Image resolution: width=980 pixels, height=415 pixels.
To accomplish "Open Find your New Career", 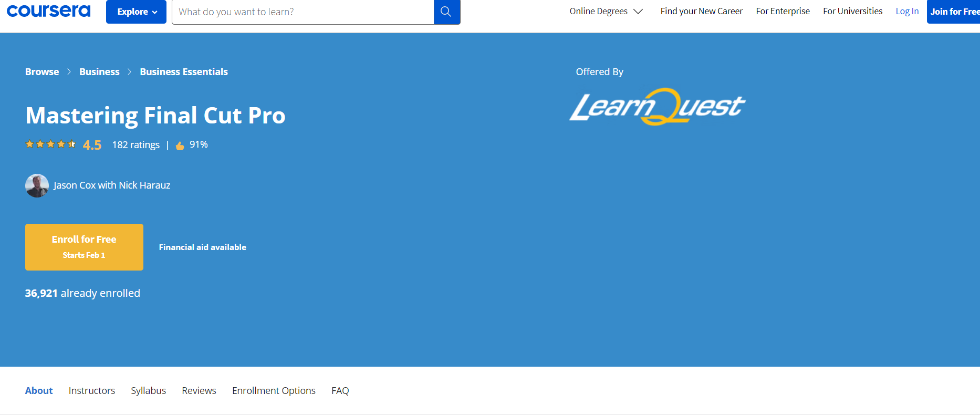I will [702, 12].
